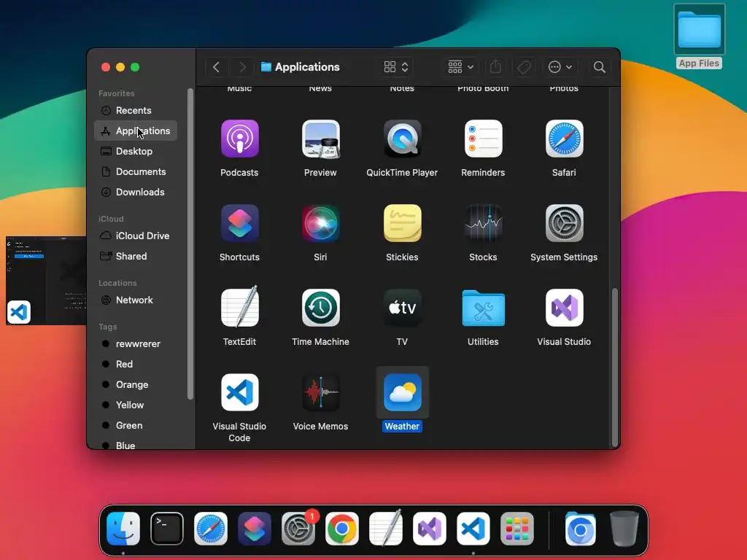The width and height of the screenshot is (747, 560).
Task: Click the Locations section header
Action: tap(117, 283)
